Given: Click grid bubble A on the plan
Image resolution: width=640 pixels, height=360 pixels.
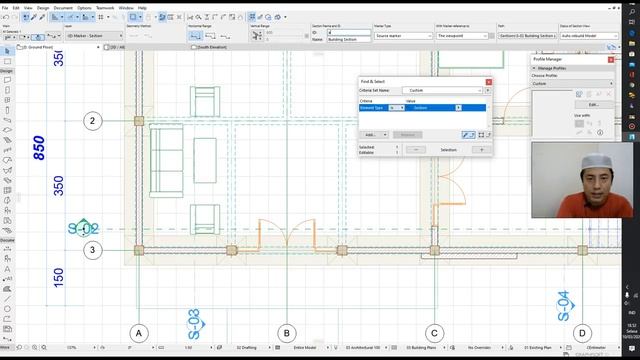Looking at the screenshot, I should [x=139, y=333].
